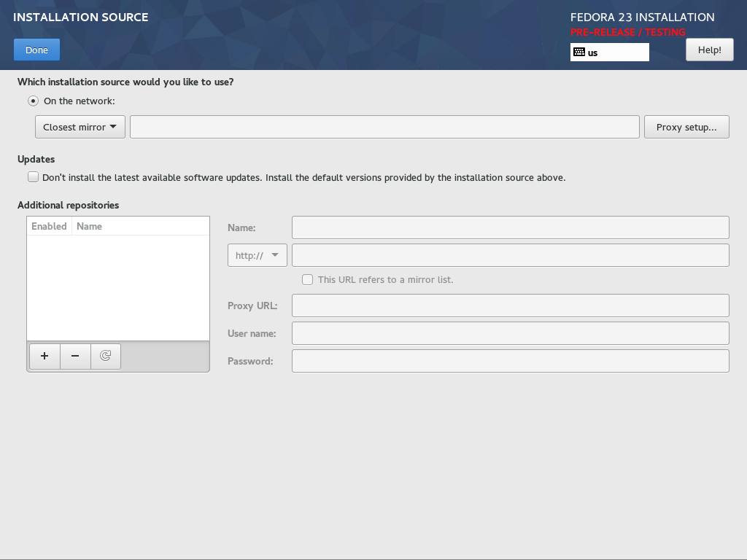Click the Enabled column header
747x560 pixels.
[49, 226]
